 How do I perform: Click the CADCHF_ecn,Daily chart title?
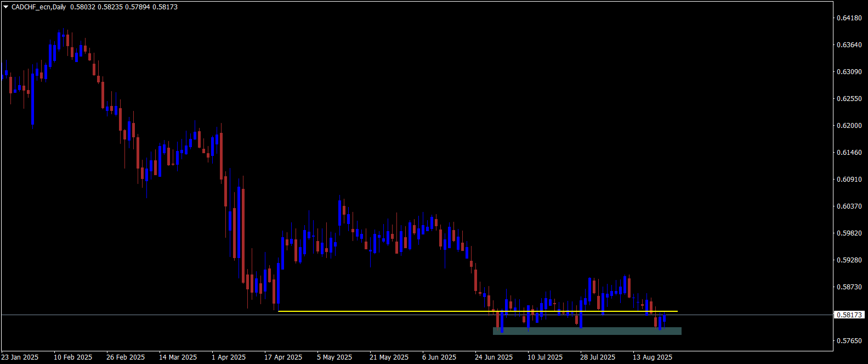point(39,7)
